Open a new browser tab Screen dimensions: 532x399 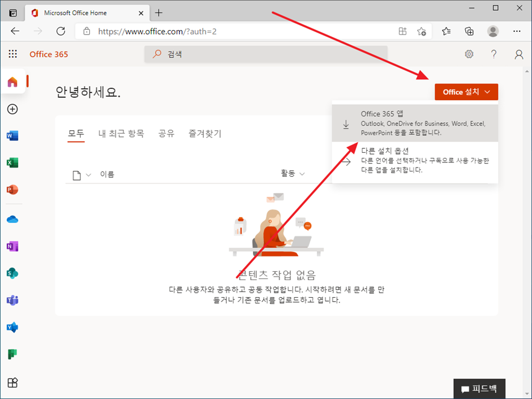click(x=158, y=13)
